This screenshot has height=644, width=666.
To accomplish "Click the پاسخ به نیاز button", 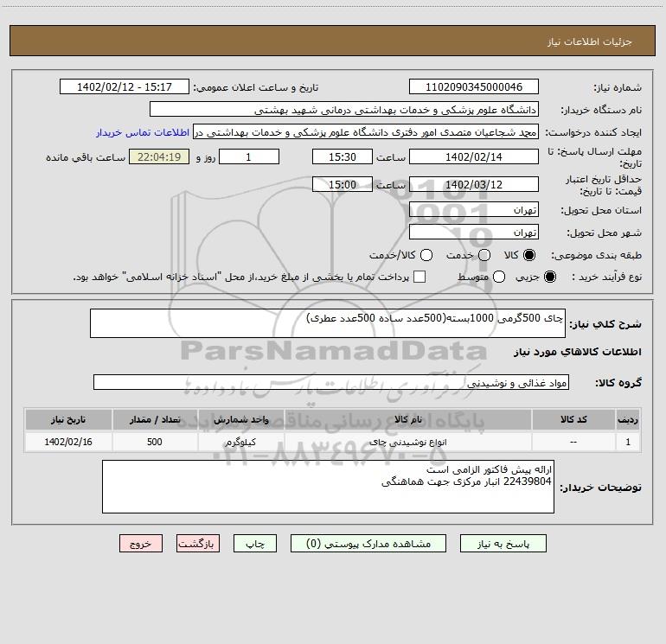I will (x=503, y=544).
